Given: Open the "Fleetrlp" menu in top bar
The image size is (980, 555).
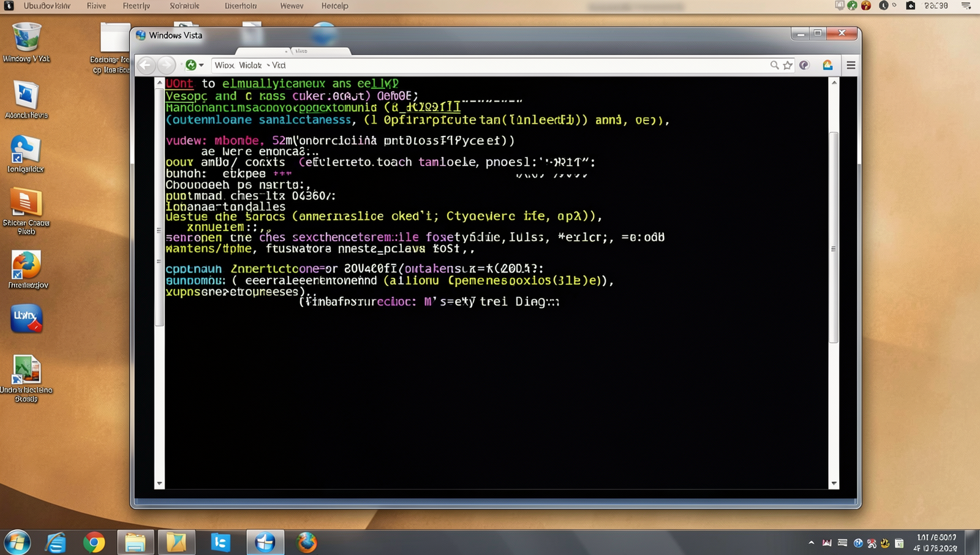Looking at the screenshot, I should click(x=136, y=6).
